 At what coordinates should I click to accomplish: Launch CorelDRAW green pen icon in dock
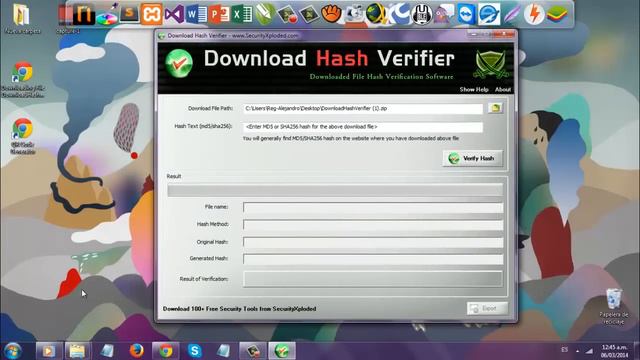pyautogui.click(x=264, y=14)
